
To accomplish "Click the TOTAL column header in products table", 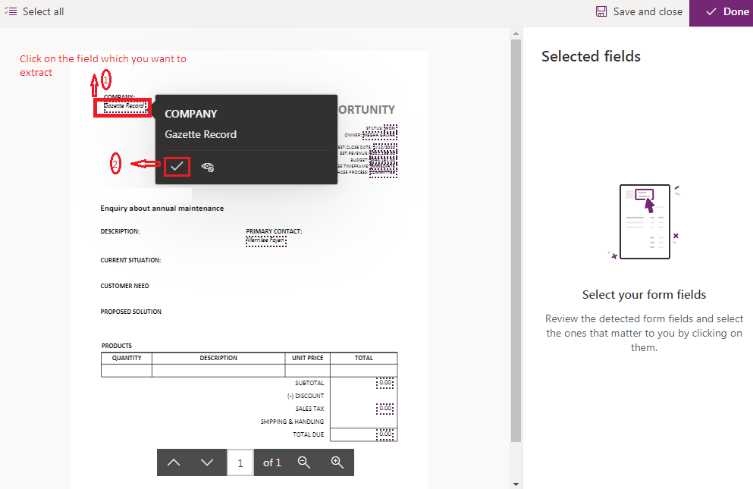I will pos(364,358).
